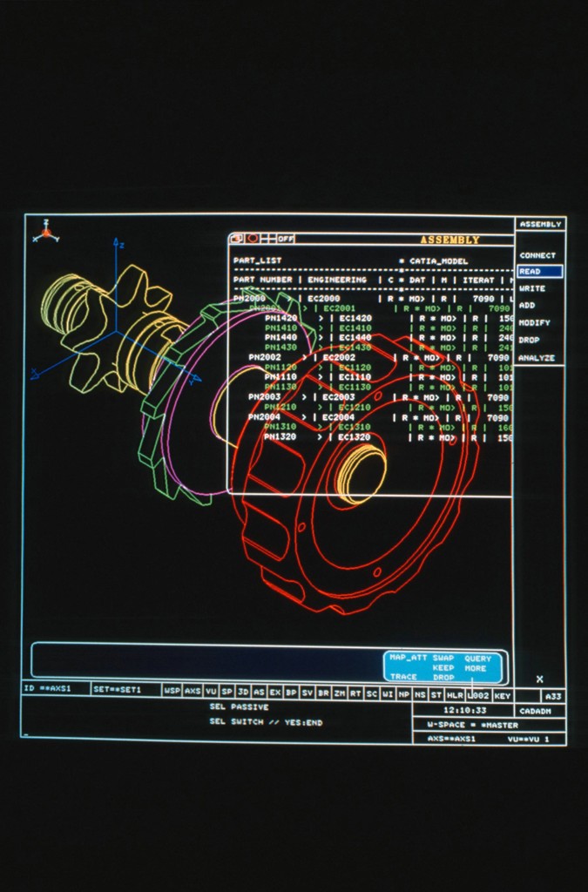This screenshot has width=588, height=892.
Task: Click the small window icon left of red circle
Action: (236, 239)
